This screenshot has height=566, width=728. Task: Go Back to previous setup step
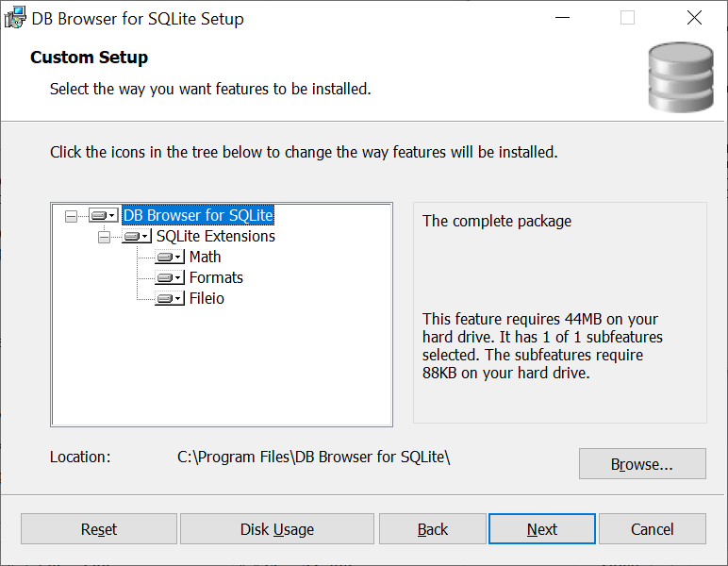[433, 529]
